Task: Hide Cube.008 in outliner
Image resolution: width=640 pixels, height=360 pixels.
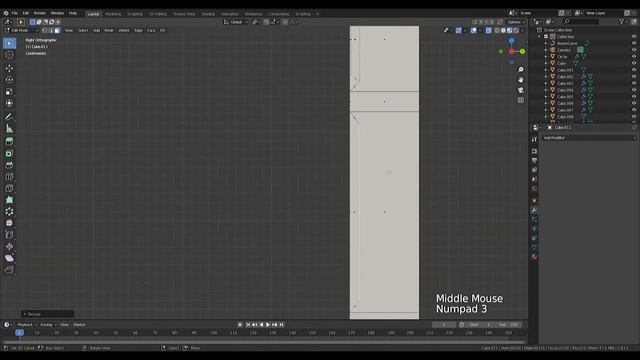Action: [x=634, y=117]
